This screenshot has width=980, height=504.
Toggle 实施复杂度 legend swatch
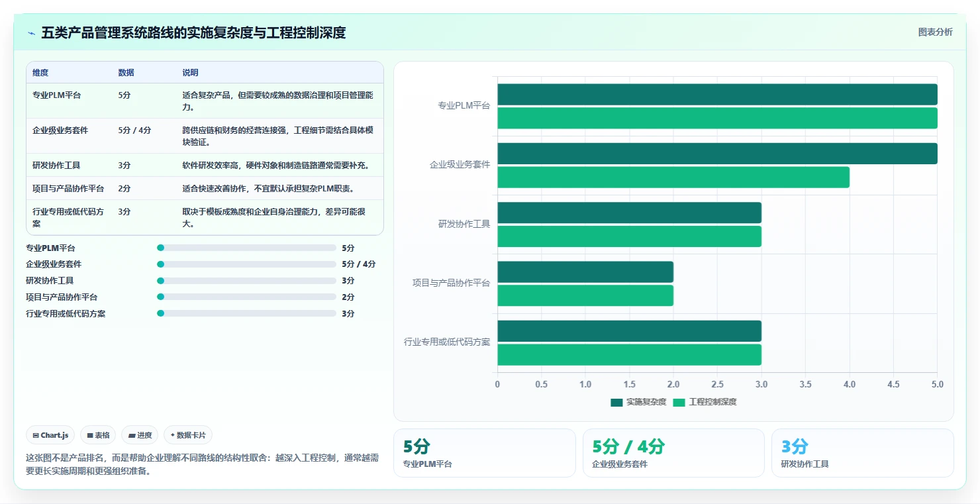(616, 402)
